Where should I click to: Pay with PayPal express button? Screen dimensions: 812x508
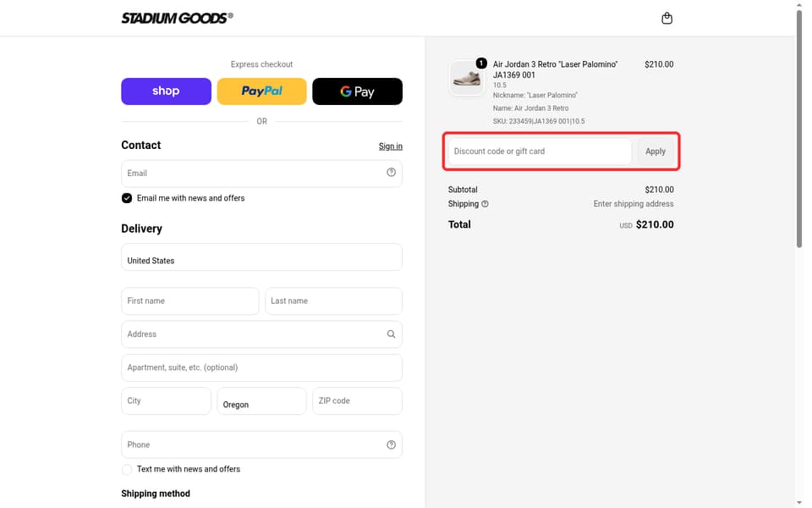[x=261, y=91]
